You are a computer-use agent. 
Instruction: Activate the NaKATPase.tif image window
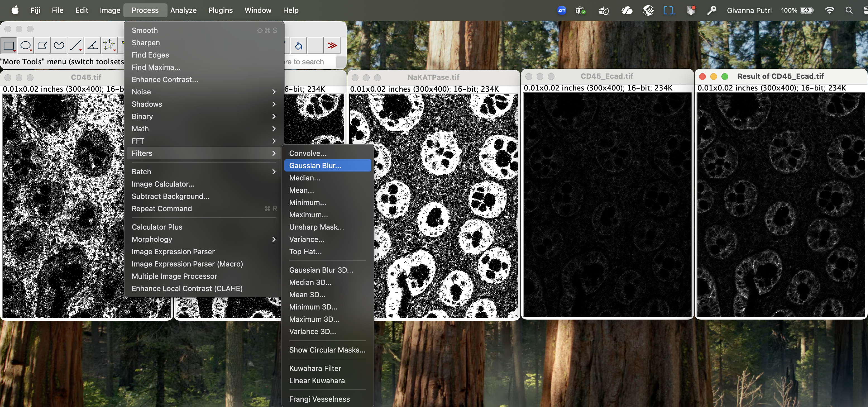click(x=433, y=77)
